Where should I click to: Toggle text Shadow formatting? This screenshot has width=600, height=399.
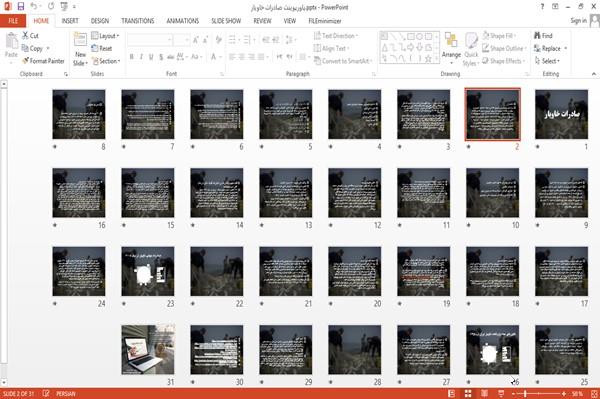pos(161,57)
